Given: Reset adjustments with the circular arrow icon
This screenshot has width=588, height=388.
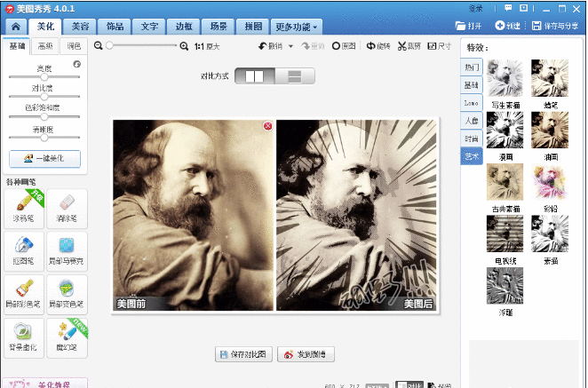Looking at the screenshot, I should (x=77, y=64).
